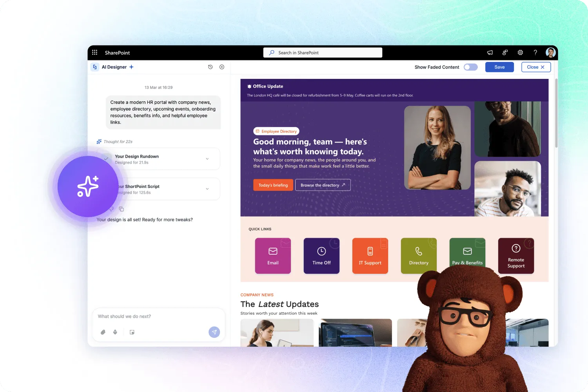Click the 'COMPANY NEWS' label
The height and width of the screenshot is (392, 588).
(x=257, y=295)
